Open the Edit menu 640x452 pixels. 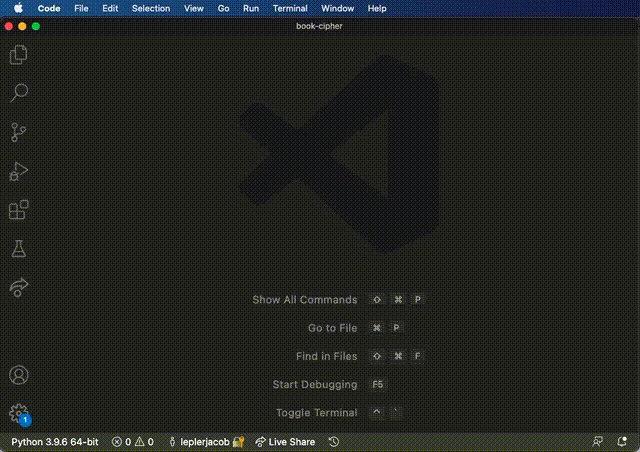[x=110, y=9]
